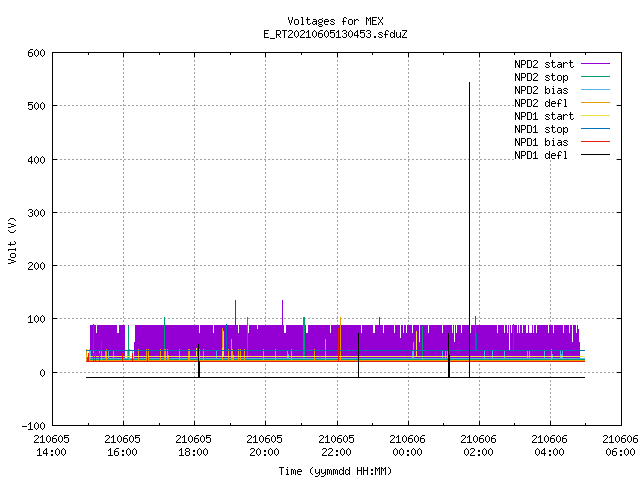The height and width of the screenshot is (480, 640).
Task: Click the 0 y-axis tick label
Action: [42, 373]
